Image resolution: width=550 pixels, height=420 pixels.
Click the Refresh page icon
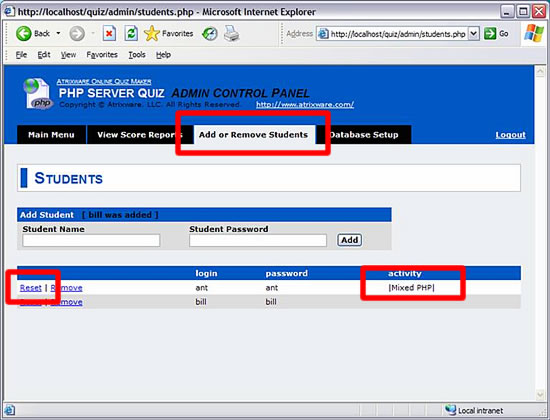pos(131,34)
